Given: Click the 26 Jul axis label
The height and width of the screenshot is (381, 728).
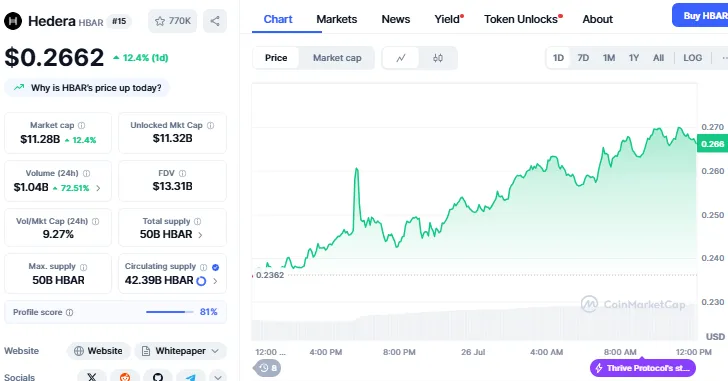Looking at the screenshot, I should tap(473, 352).
